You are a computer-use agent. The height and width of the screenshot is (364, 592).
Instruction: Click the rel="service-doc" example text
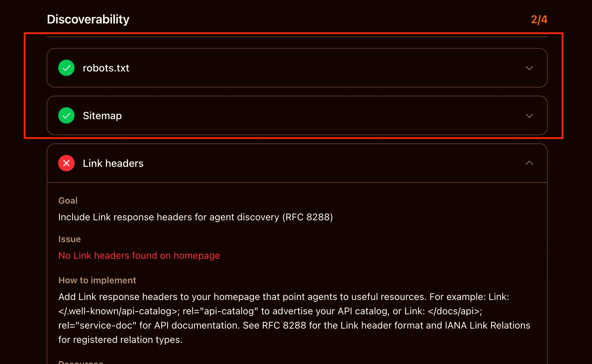coord(97,326)
